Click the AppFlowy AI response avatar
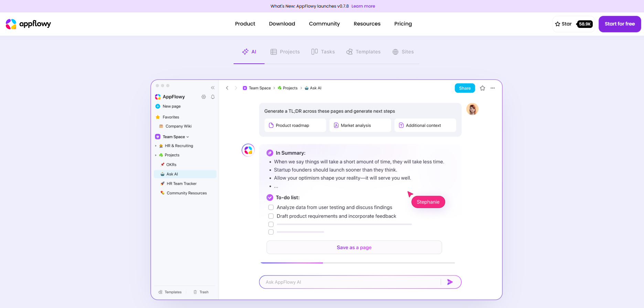This screenshot has height=308, width=644. point(248,150)
